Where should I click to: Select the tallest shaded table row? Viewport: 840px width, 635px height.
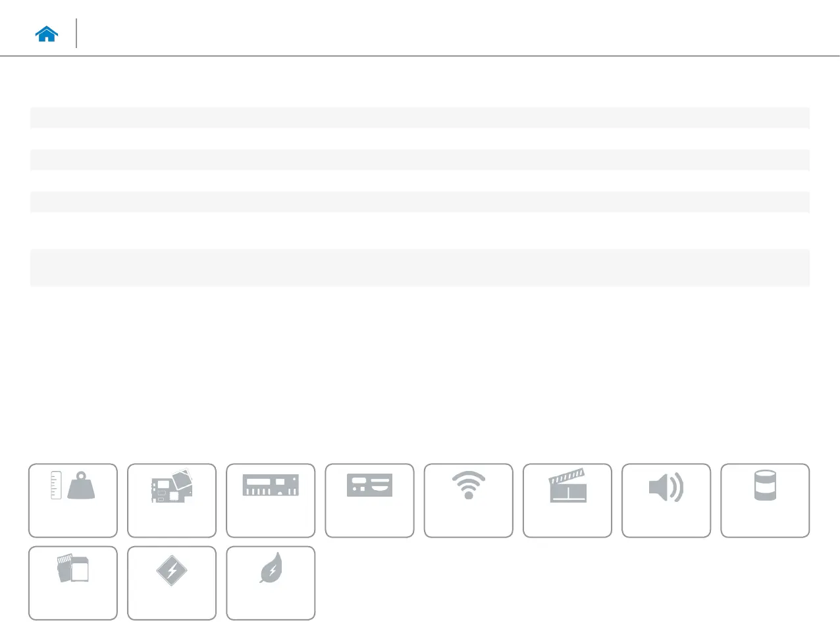click(x=420, y=267)
